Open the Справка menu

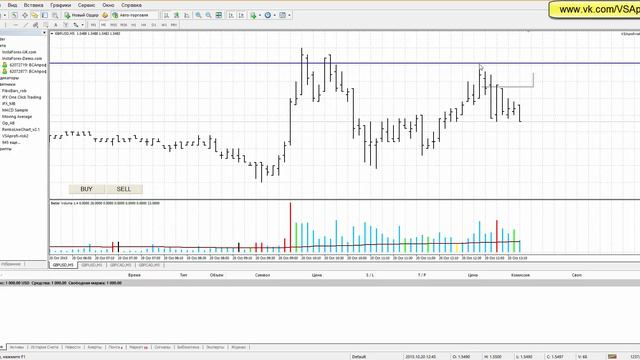point(131,5)
